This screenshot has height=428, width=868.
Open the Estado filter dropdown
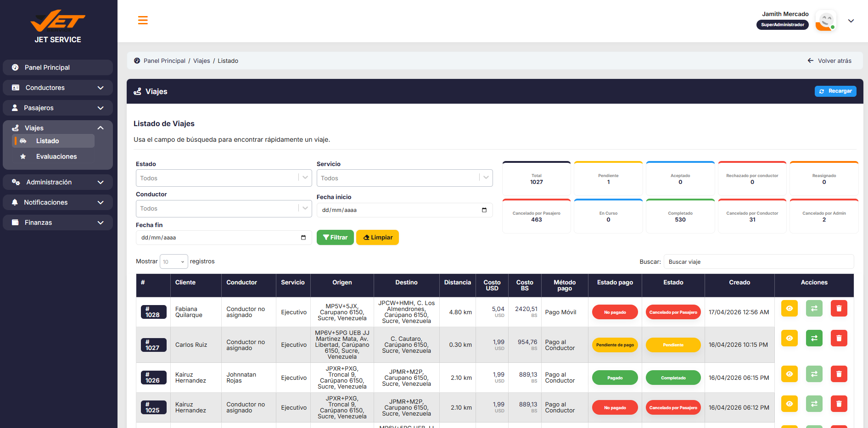(224, 178)
